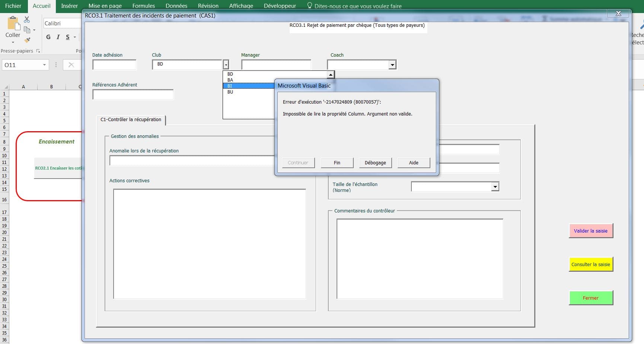This screenshot has height=344, width=644.
Task: Open the Presse-papiers dialog launcher
Action: [38, 51]
